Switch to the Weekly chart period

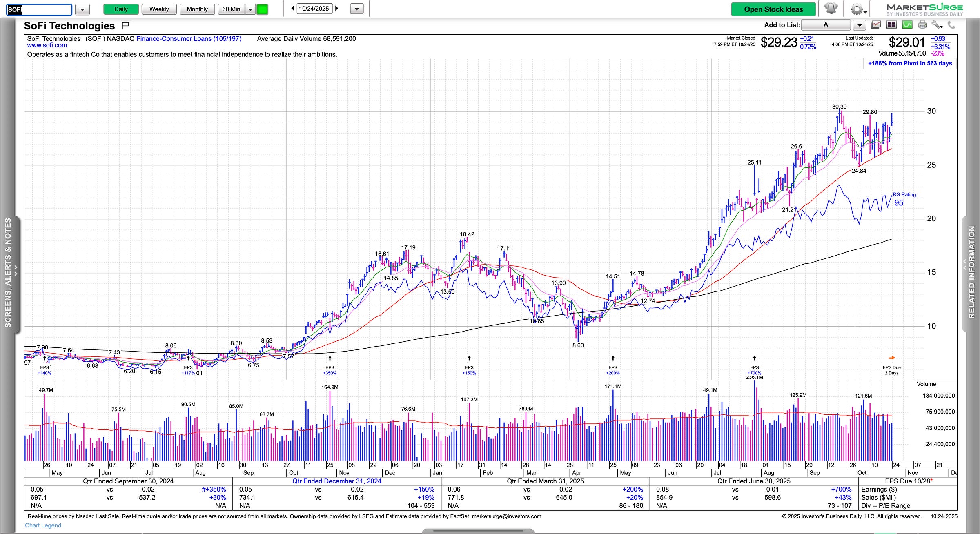(159, 9)
